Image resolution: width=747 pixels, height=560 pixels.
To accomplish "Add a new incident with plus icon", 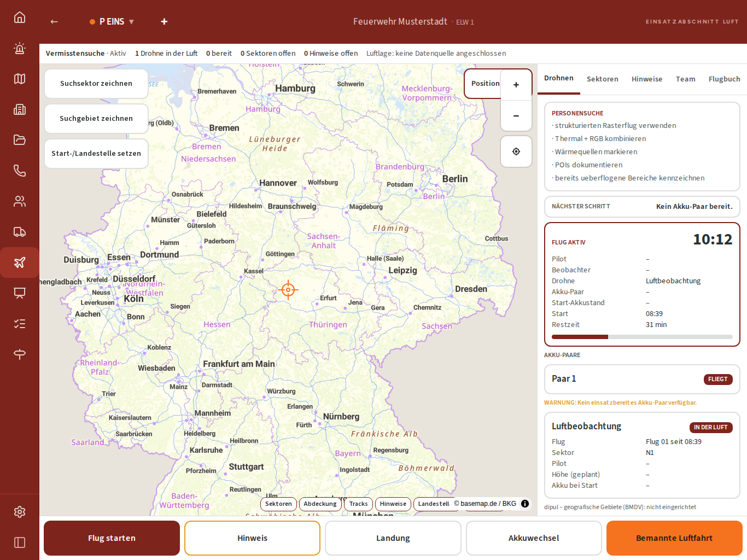I will 164,22.
